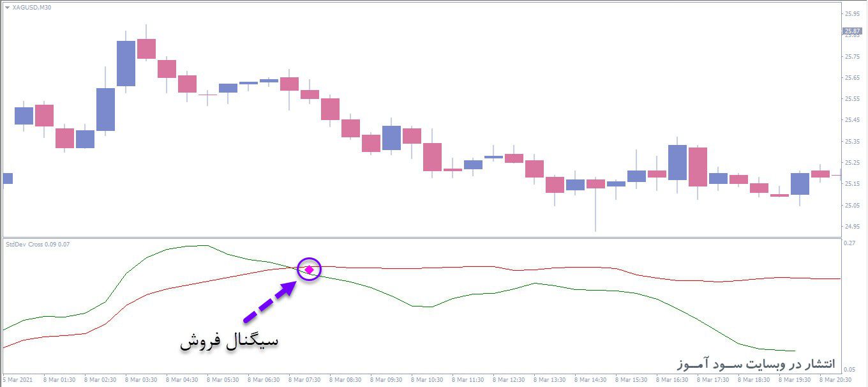Select the tallest blue candle near 03:30
868x387 pixels.
(126, 63)
